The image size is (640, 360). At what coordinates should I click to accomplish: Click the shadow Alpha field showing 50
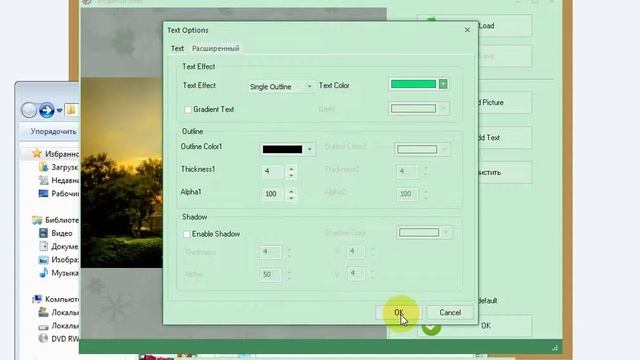click(x=270, y=275)
